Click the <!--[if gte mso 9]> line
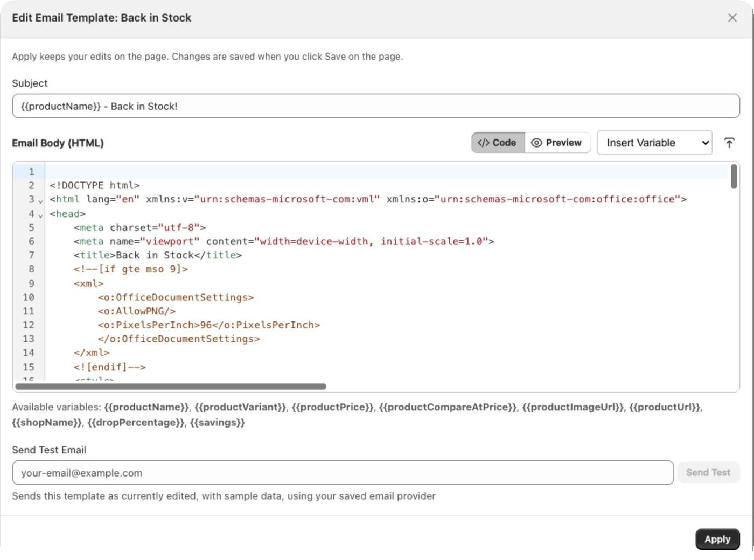The height and width of the screenshot is (560, 754). coord(131,269)
